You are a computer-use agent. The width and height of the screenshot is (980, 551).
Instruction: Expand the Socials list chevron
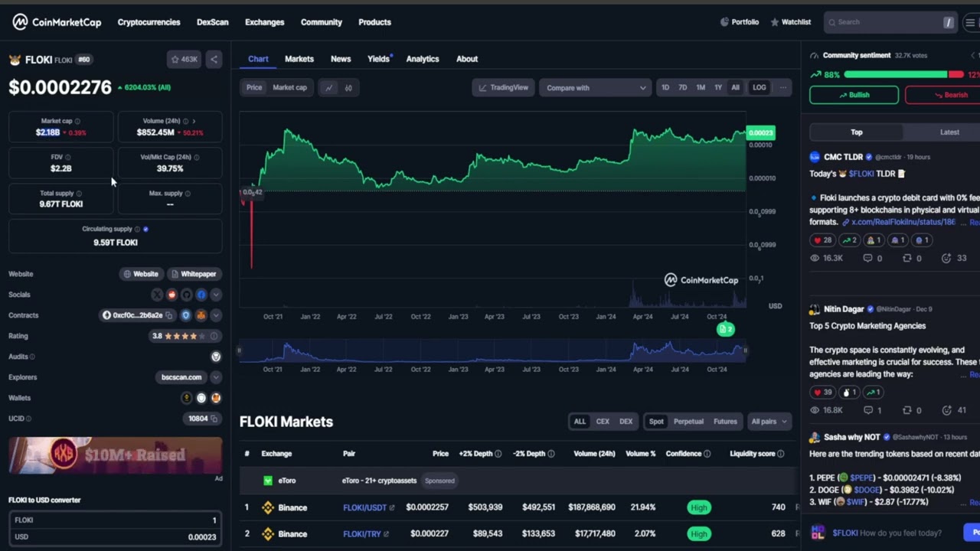216,295
